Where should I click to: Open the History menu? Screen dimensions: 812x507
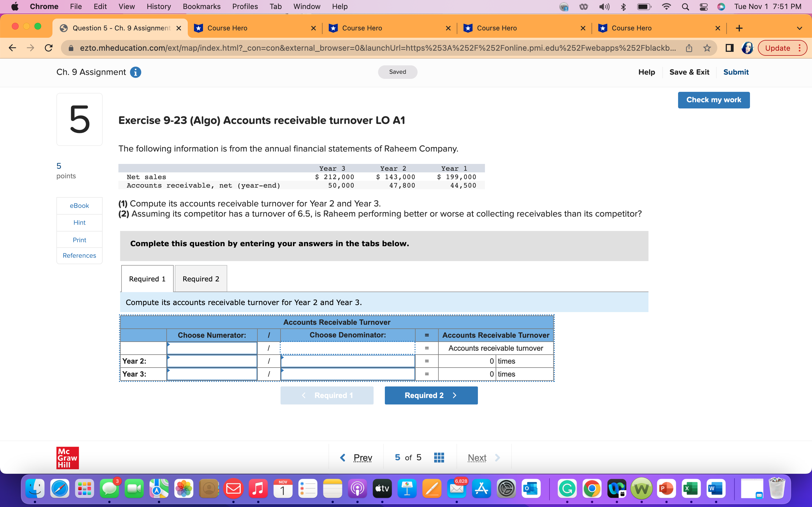[158, 7]
